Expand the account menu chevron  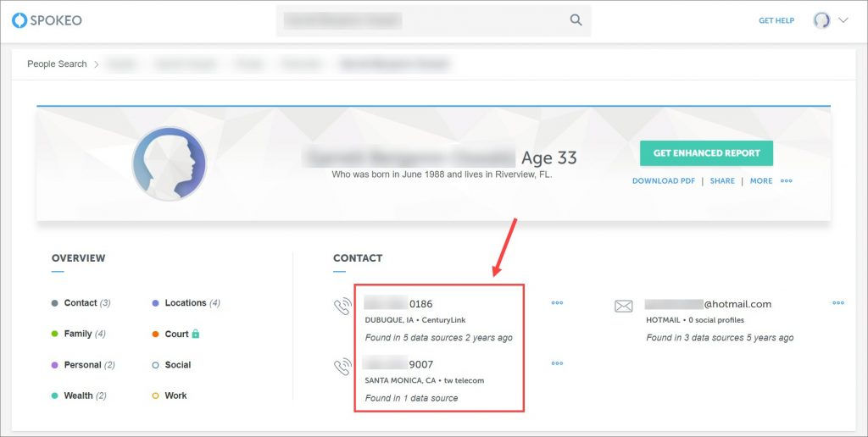click(x=843, y=20)
